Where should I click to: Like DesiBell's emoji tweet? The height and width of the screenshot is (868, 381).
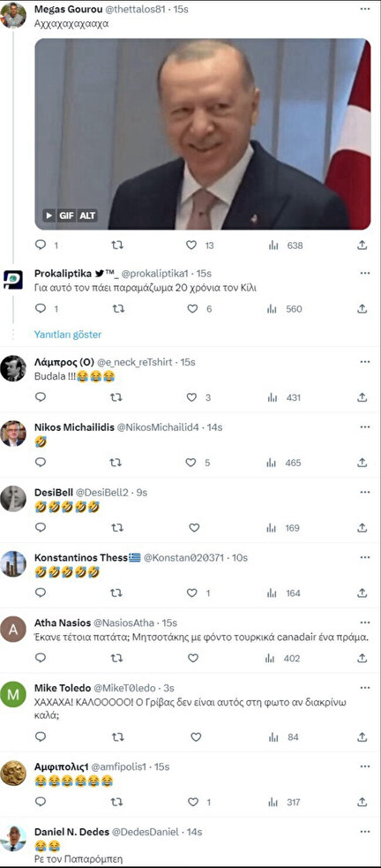(x=194, y=527)
